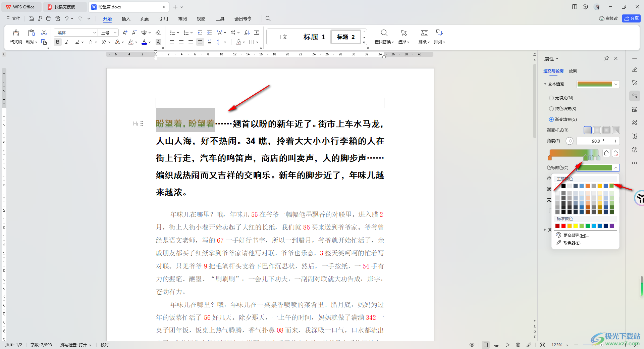
Task: Apply italic formatting
Action: pyautogui.click(x=67, y=42)
